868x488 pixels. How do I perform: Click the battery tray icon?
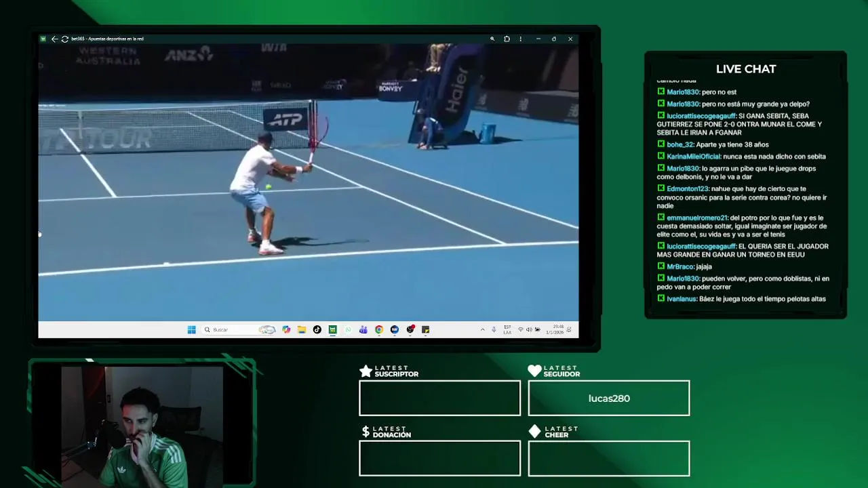point(537,330)
